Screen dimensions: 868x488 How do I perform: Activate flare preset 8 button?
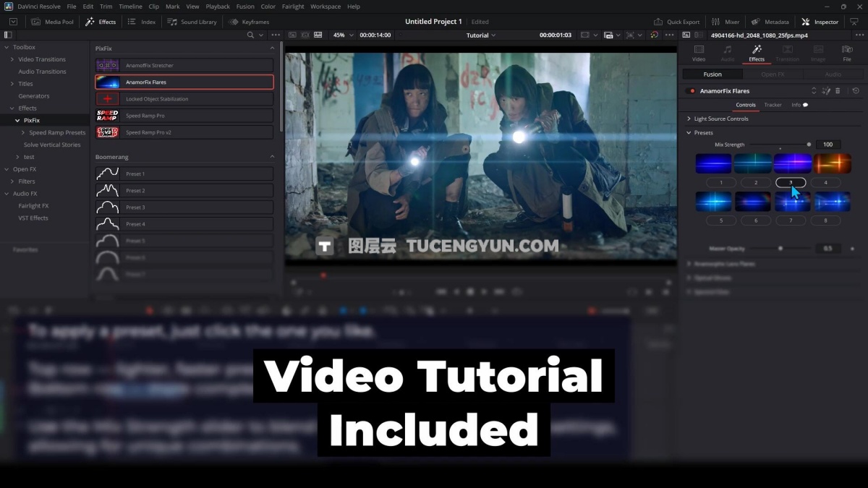825,221
